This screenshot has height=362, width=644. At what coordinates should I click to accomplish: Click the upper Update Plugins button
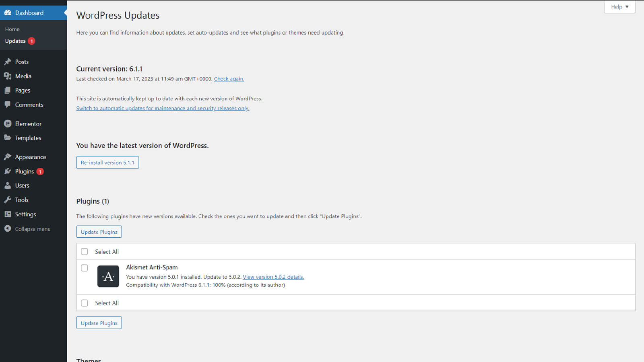coord(99,232)
